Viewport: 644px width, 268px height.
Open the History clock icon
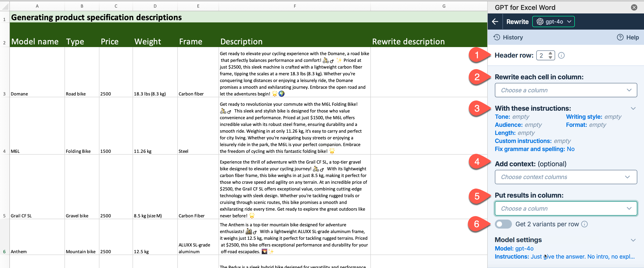tap(496, 37)
